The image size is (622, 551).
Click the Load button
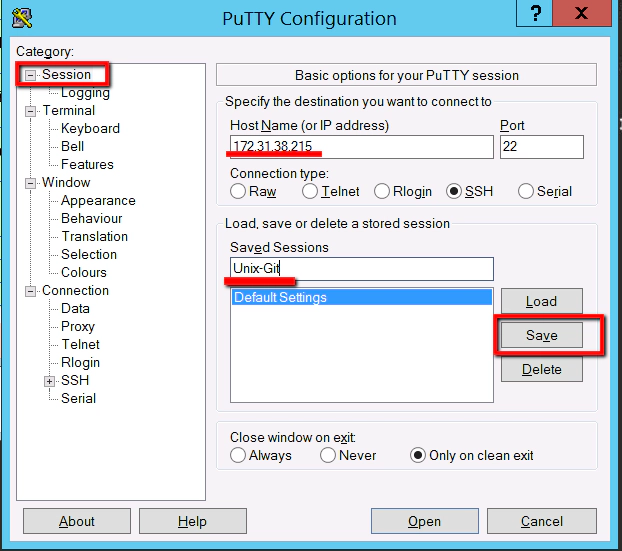[x=541, y=301]
